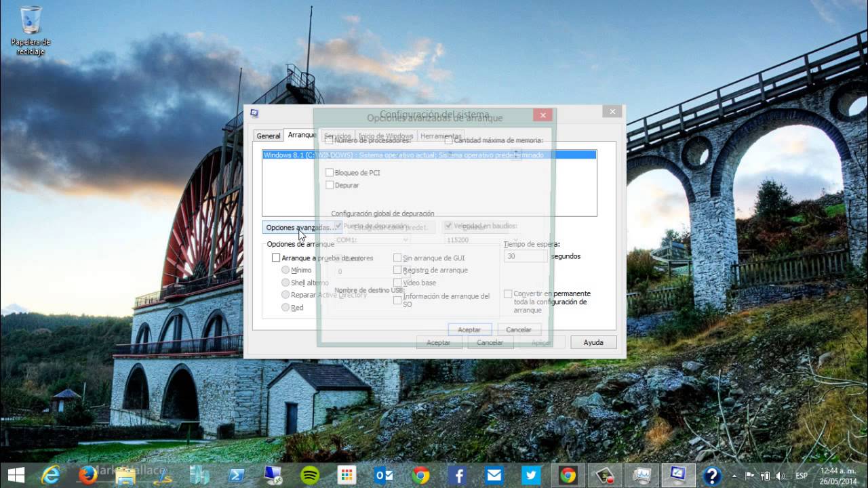Click the colorful tiles app in taskbar
The image size is (868, 488).
click(x=347, y=475)
